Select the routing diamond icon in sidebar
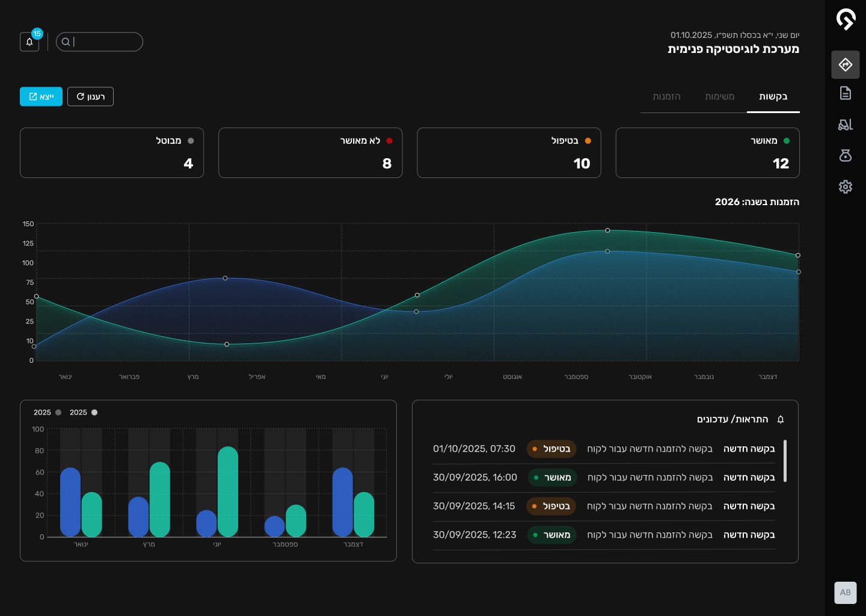The width and height of the screenshot is (866, 616). click(846, 64)
